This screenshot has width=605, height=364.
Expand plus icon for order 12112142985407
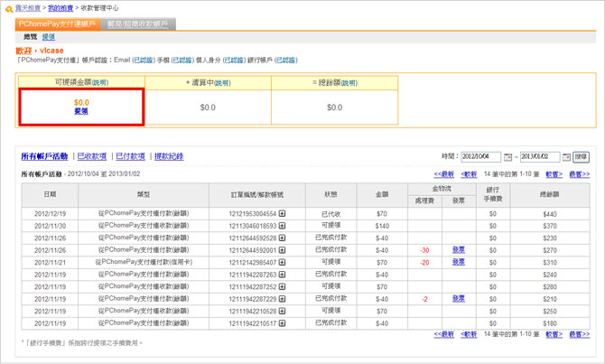[x=283, y=262]
